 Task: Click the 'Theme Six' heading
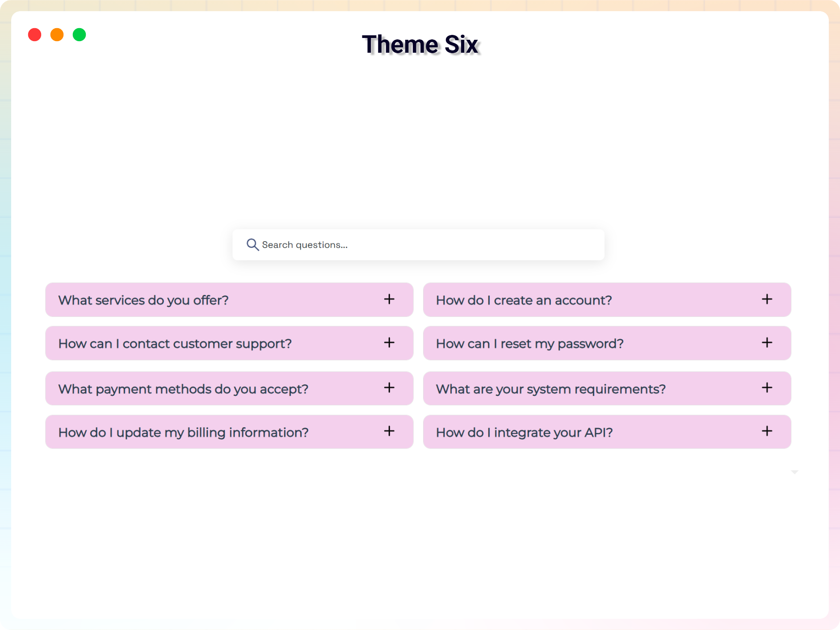[x=420, y=45]
